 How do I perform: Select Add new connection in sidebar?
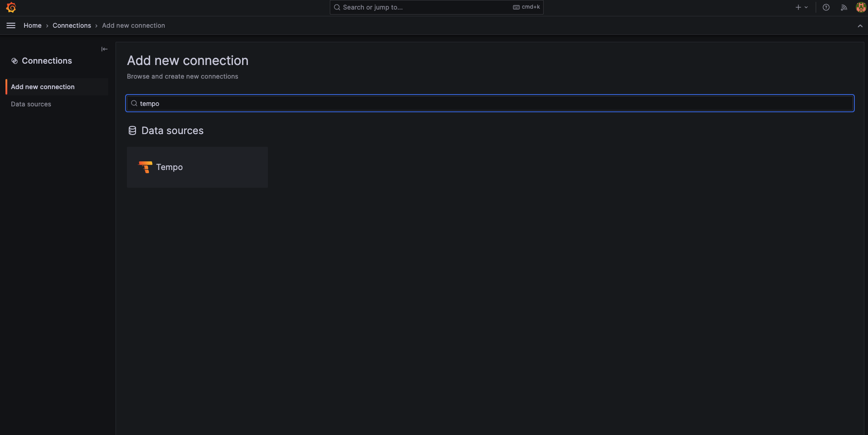pyautogui.click(x=57, y=87)
